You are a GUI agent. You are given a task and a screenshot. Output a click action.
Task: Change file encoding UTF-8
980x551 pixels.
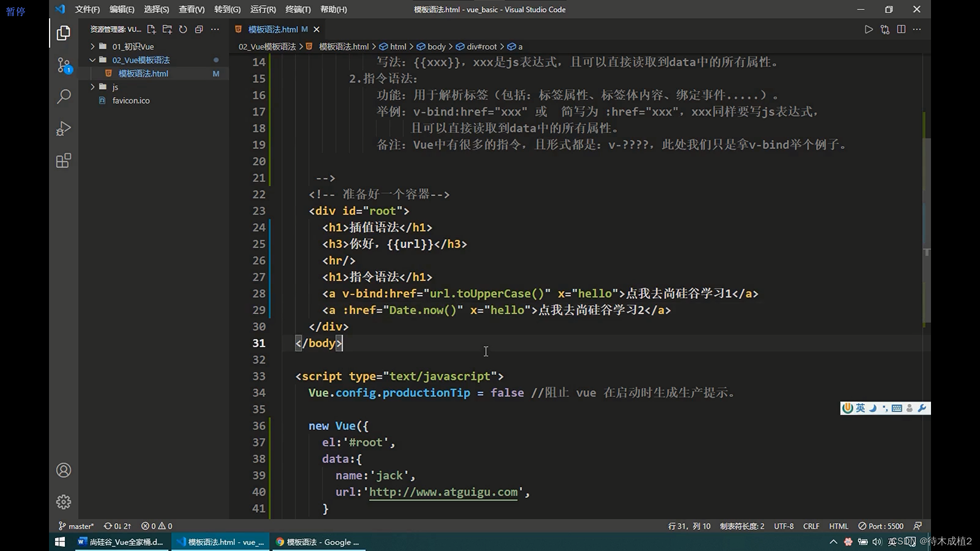click(783, 526)
